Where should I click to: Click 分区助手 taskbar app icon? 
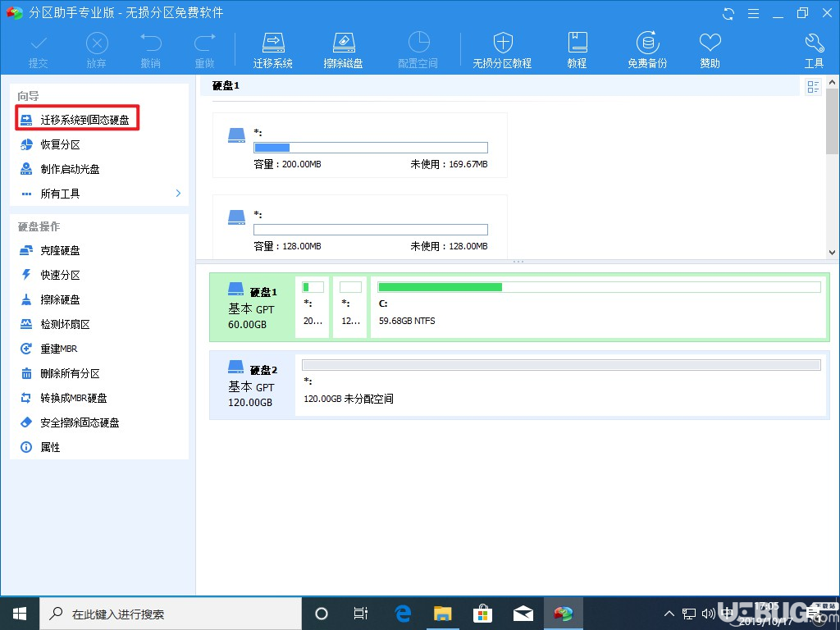563,614
